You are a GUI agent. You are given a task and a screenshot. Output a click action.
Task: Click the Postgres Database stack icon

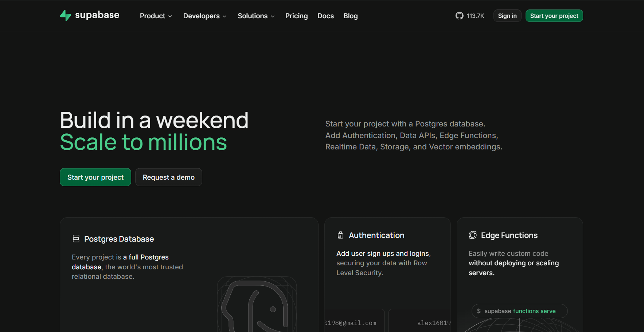[x=76, y=239]
